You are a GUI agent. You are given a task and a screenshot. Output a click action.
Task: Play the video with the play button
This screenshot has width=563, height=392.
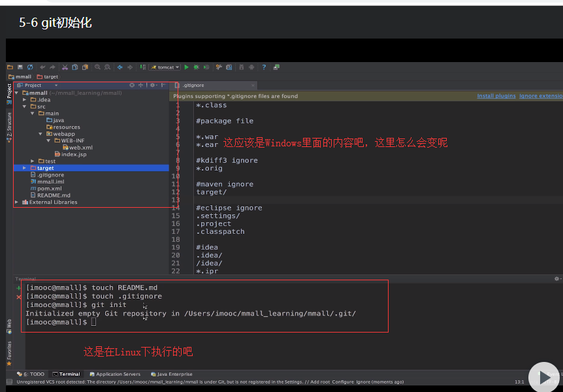[x=543, y=377]
